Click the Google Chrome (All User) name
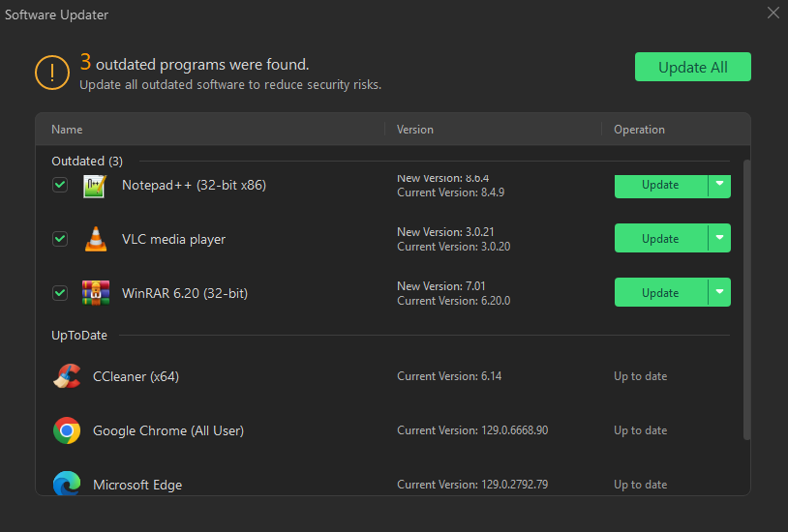 [x=168, y=431]
